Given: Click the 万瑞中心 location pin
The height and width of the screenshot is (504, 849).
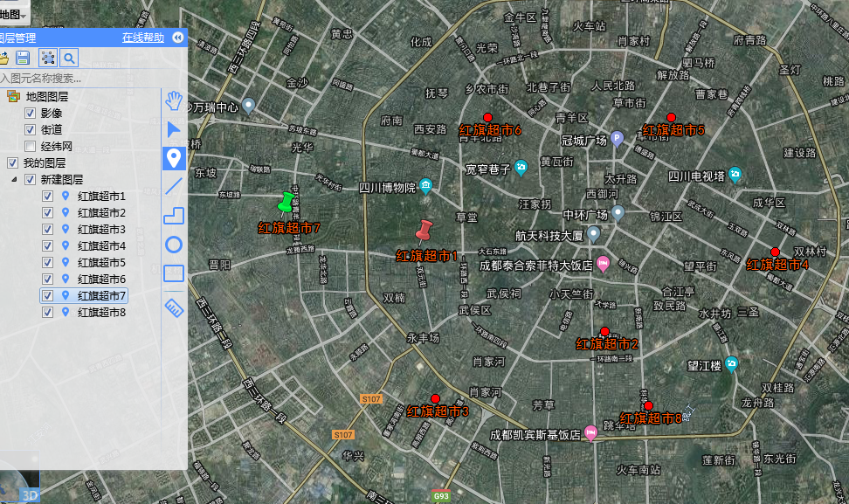Looking at the screenshot, I should (249, 105).
